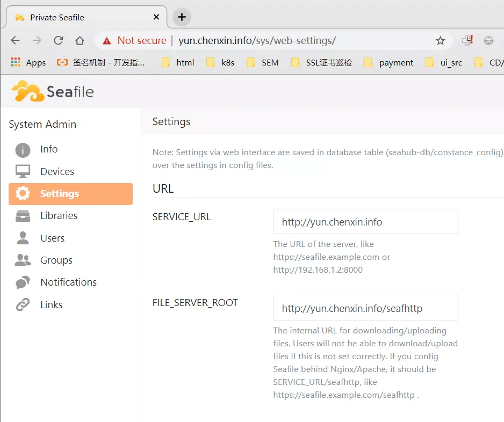Click the Libraries drawer icon
This screenshot has width=504, height=422.
(23, 216)
